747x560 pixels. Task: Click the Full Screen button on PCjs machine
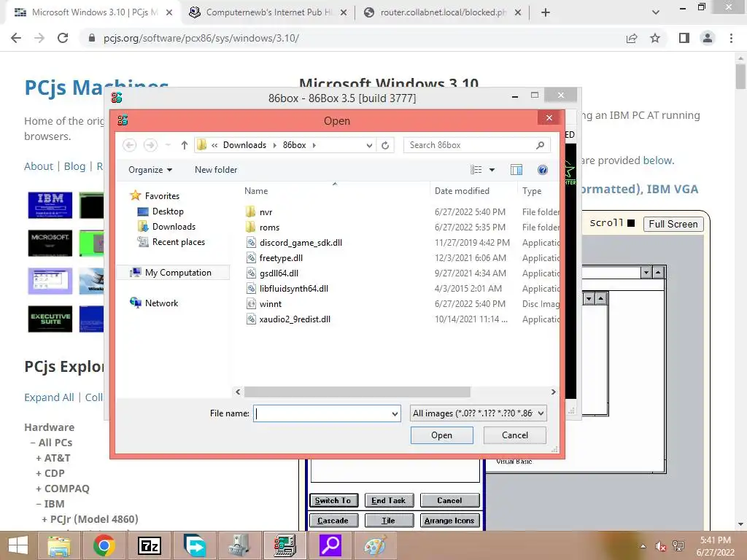[673, 224]
